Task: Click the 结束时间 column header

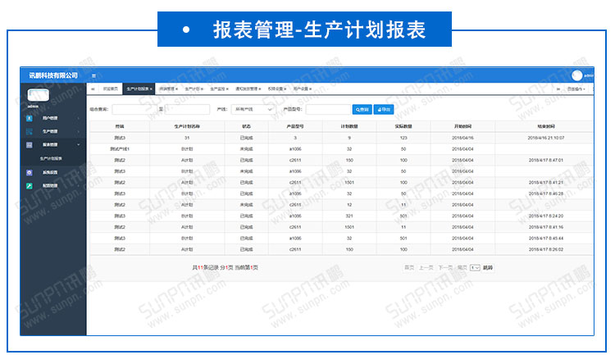Action: pos(546,126)
